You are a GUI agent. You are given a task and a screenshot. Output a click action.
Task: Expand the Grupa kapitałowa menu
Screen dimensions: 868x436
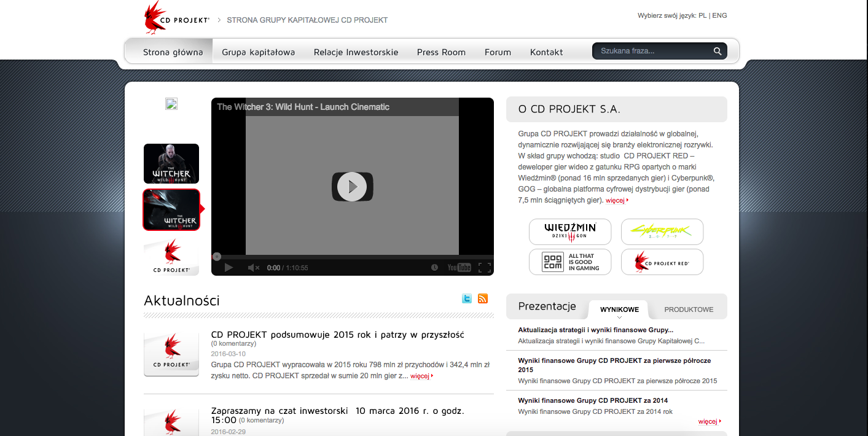[258, 52]
